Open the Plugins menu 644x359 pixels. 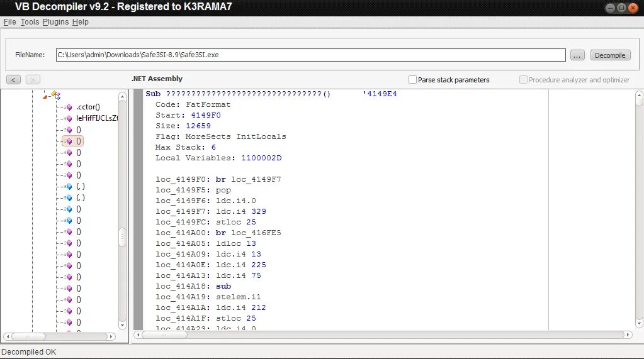(55, 22)
